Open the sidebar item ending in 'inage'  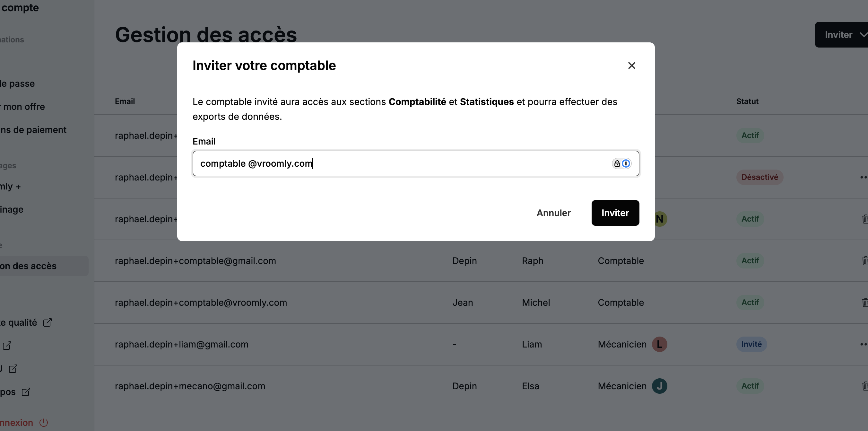tap(12, 209)
